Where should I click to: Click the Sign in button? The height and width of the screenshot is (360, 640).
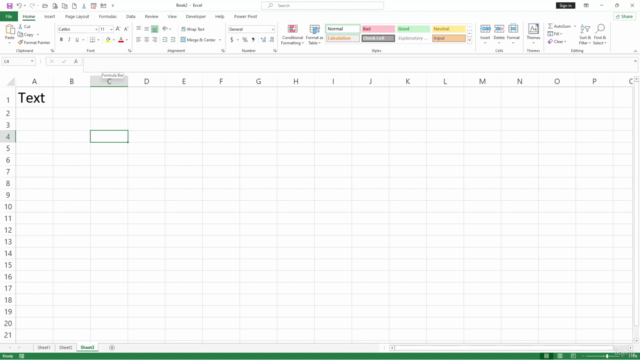click(565, 6)
